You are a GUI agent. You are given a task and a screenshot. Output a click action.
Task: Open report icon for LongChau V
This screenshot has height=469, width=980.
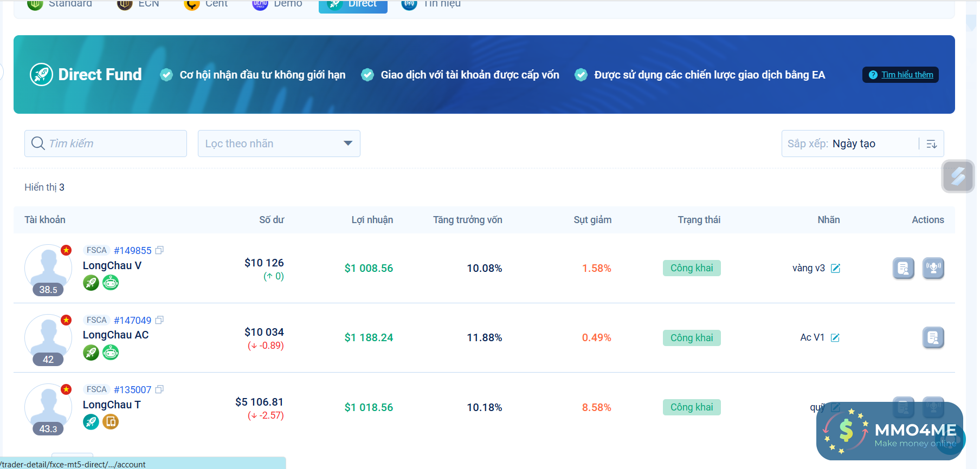pos(903,268)
